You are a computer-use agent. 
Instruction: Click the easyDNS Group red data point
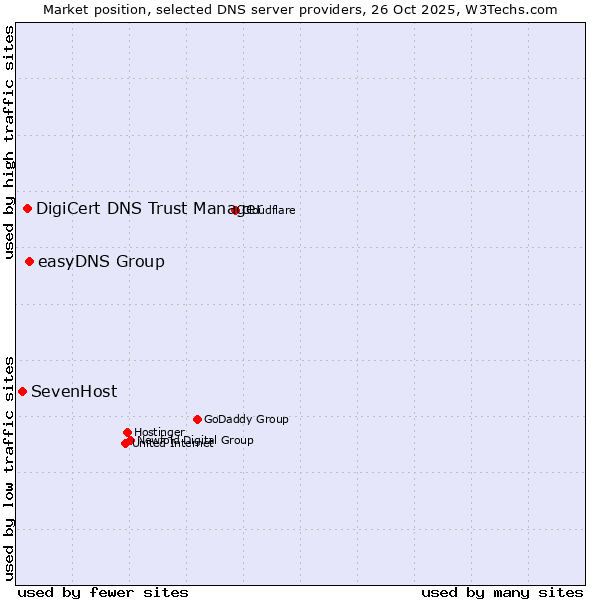pyautogui.click(x=29, y=261)
